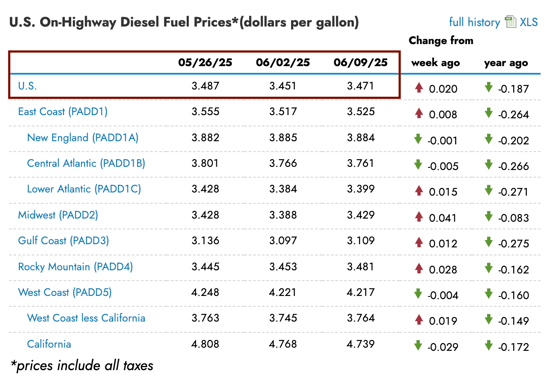Open the U.S. row link
The height and width of the screenshot is (376, 556).
pyautogui.click(x=27, y=86)
